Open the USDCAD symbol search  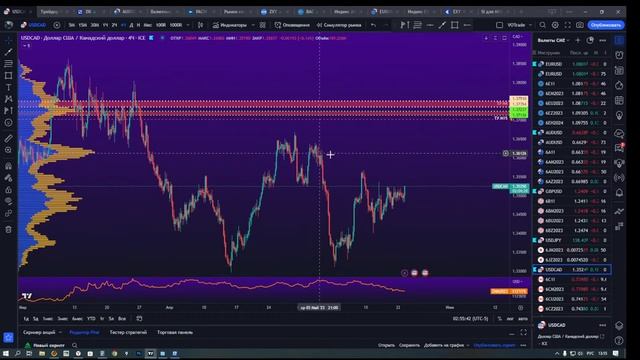(34, 25)
